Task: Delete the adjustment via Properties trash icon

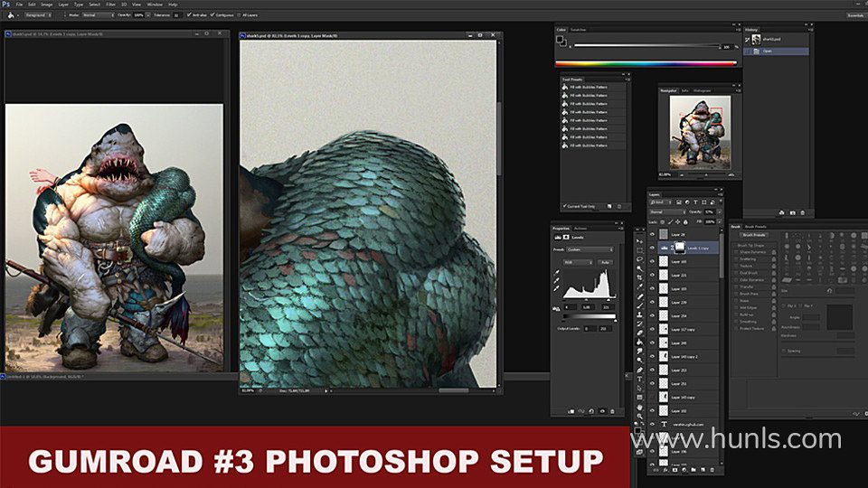Action: 612,411
